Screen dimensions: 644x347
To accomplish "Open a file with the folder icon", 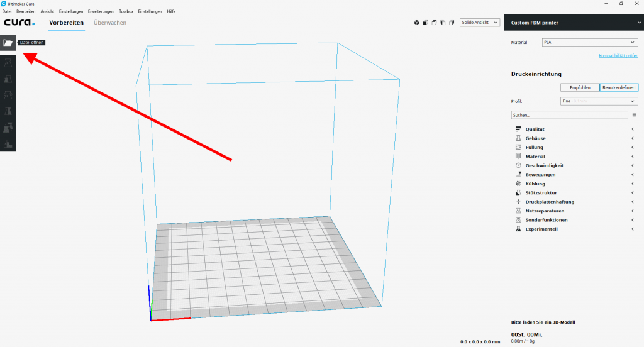I will coord(8,43).
